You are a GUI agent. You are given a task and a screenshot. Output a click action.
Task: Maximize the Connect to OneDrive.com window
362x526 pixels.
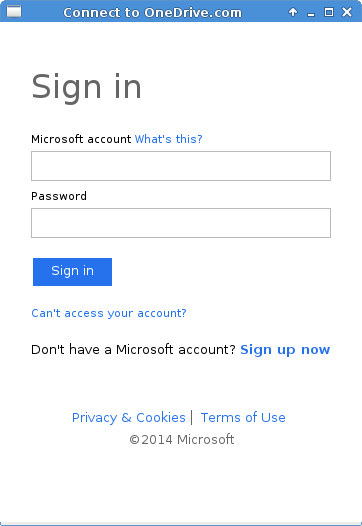pos(329,12)
